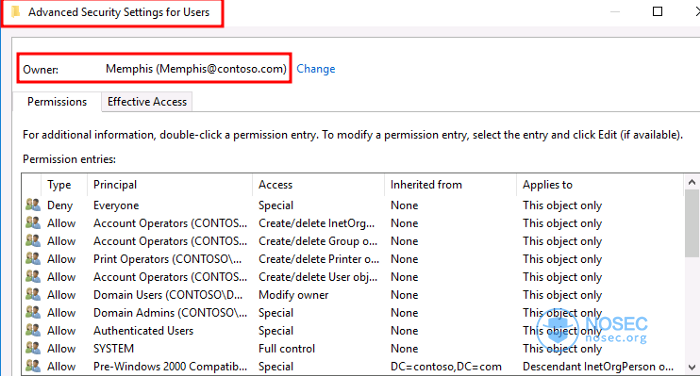
Task: Click the group icon of the SYSTEM entry
Action: (x=33, y=348)
